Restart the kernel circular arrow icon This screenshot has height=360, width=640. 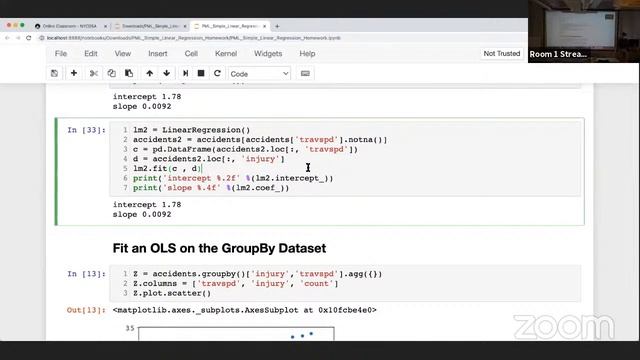click(217, 73)
